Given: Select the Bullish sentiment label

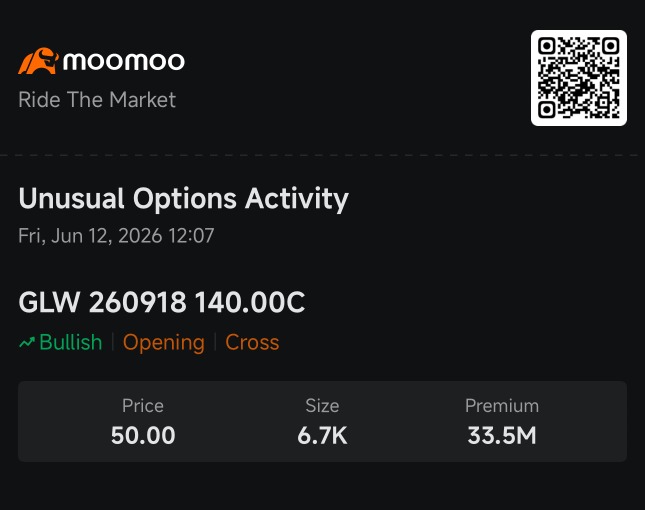Looking at the screenshot, I should pyautogui.click(x=71, y=342).
